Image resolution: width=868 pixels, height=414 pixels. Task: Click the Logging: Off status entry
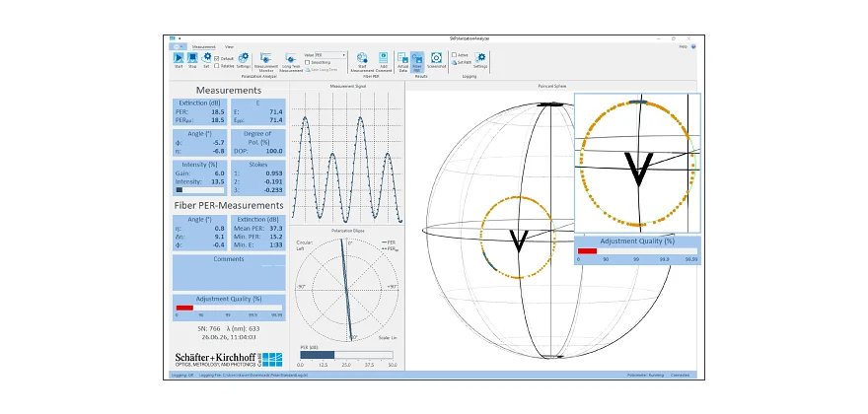point(182,375)
